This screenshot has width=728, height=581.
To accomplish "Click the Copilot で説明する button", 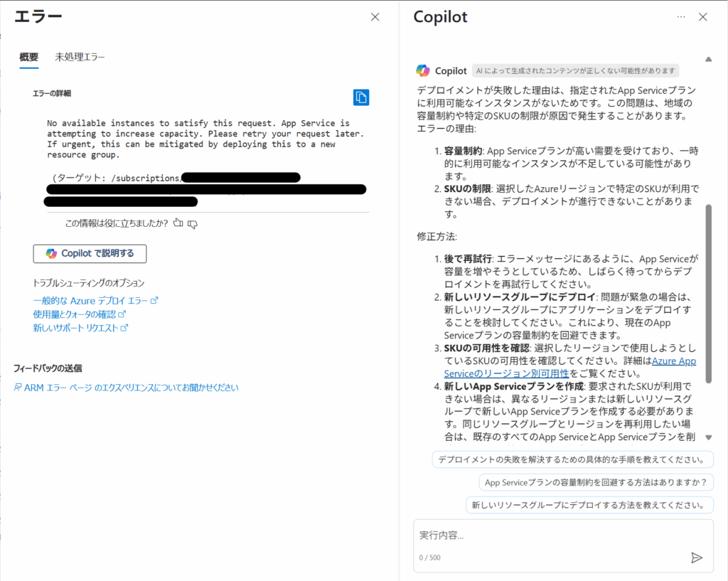I will (x=90, y=254).
